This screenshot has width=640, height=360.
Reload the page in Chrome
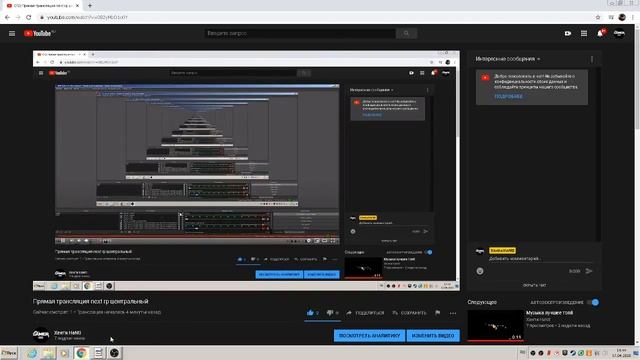point(29,17)
